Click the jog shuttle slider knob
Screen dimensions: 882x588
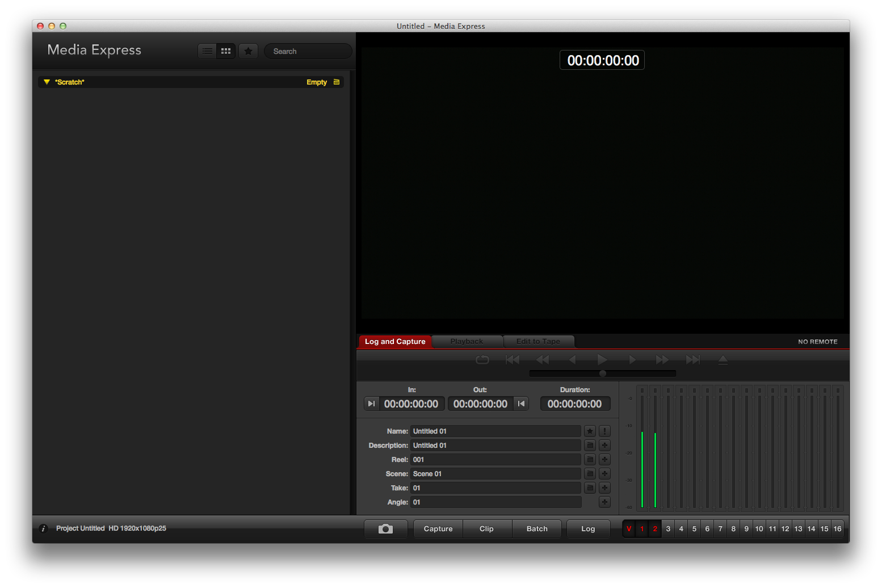[603, 373]
